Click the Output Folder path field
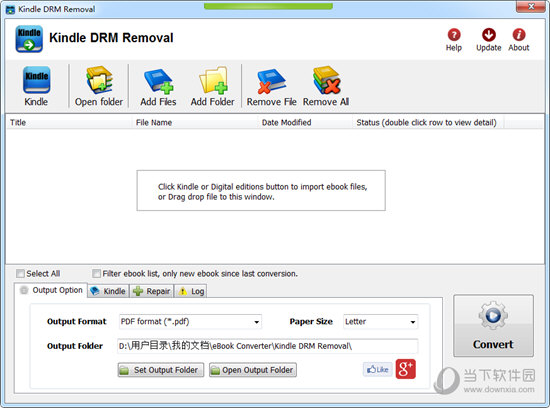This screenshot has height=408, width=550. (x=268, y=346)
